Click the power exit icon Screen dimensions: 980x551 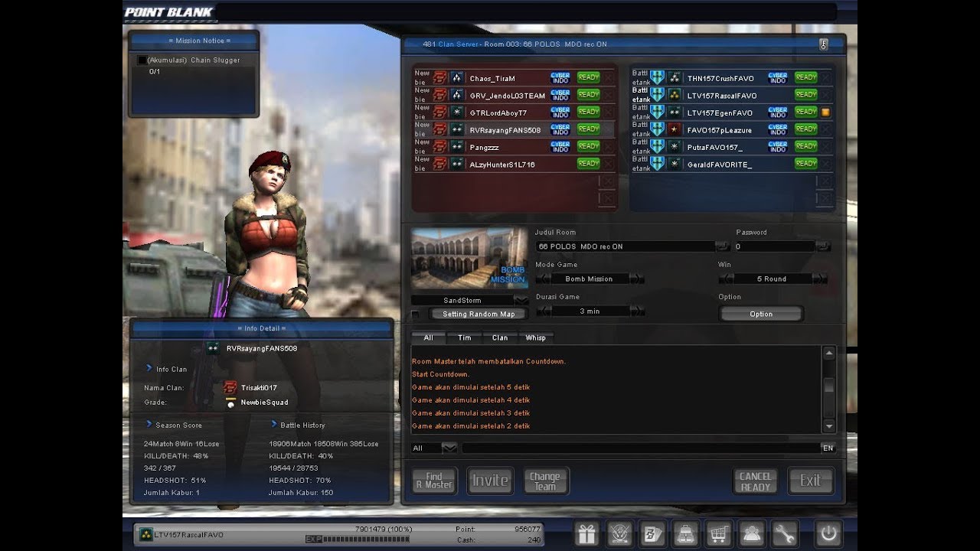pyautogui.click(x=828, y=533)
